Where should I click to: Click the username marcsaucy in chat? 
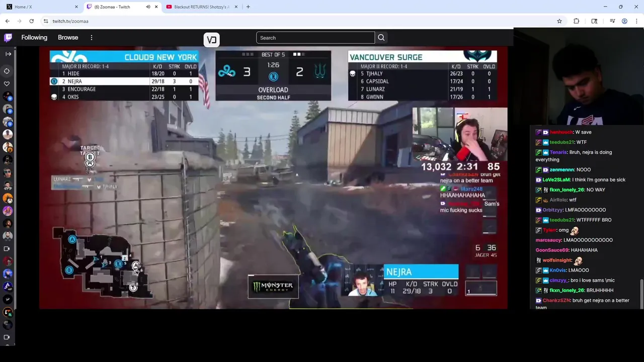point(548,240)
